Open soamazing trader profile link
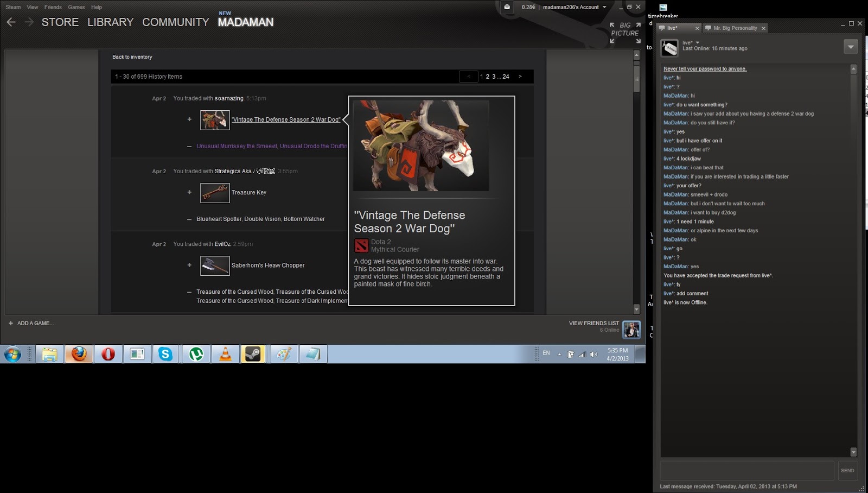This screenshot has width=868, height=493. (x=229, y=98)
